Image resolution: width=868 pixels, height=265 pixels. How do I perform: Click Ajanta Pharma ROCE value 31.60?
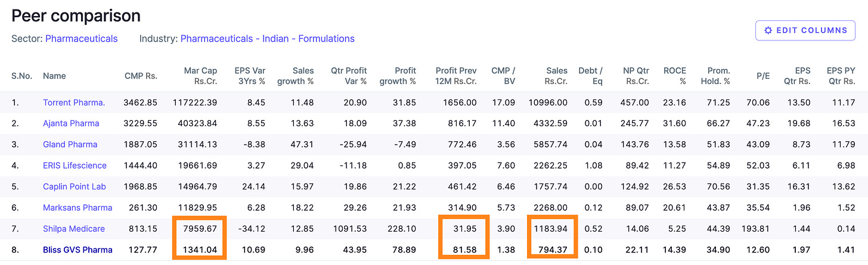[675, 123]
